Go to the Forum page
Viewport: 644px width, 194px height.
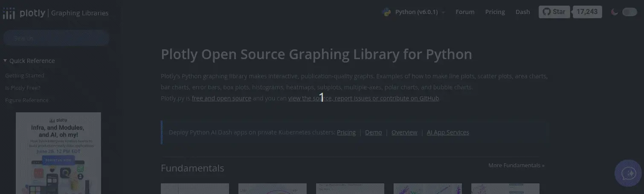(465, 12)
